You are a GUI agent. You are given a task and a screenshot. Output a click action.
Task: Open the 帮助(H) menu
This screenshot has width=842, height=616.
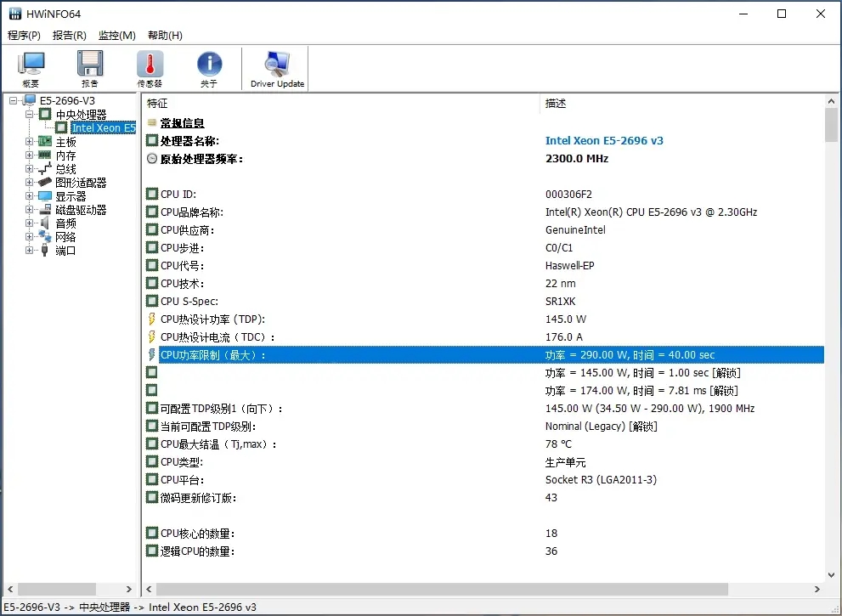[x=166, y=36]
